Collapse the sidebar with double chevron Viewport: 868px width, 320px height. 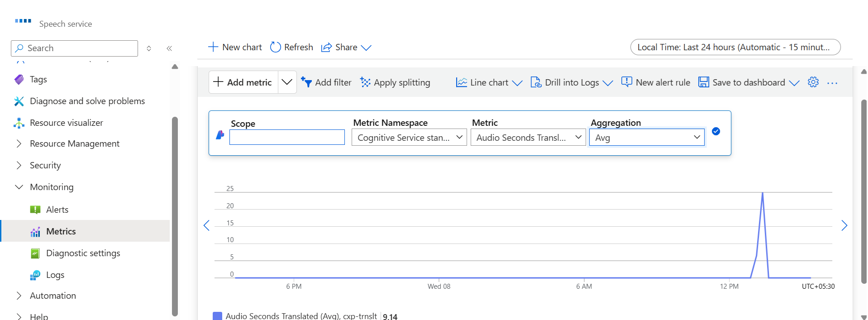click(169, 48)
